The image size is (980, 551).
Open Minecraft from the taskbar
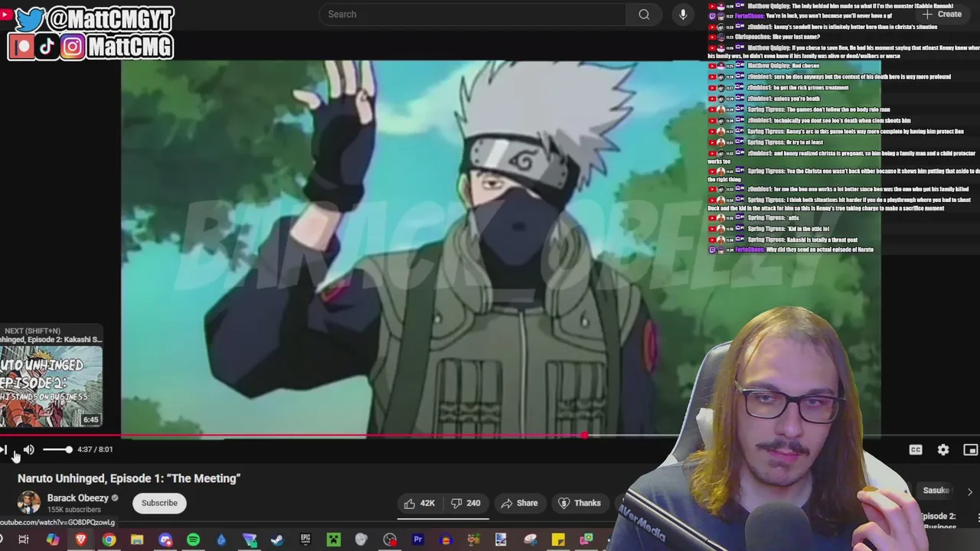334,540
